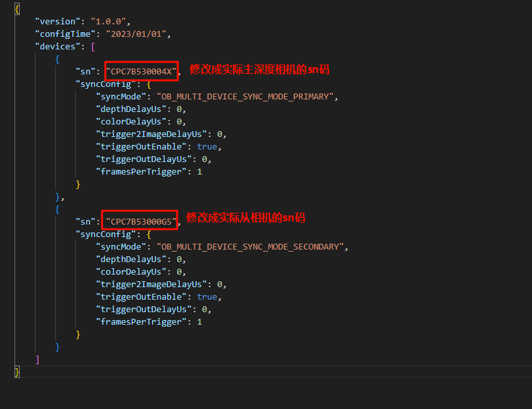Click the "configTime" key

tap(65, 34)
